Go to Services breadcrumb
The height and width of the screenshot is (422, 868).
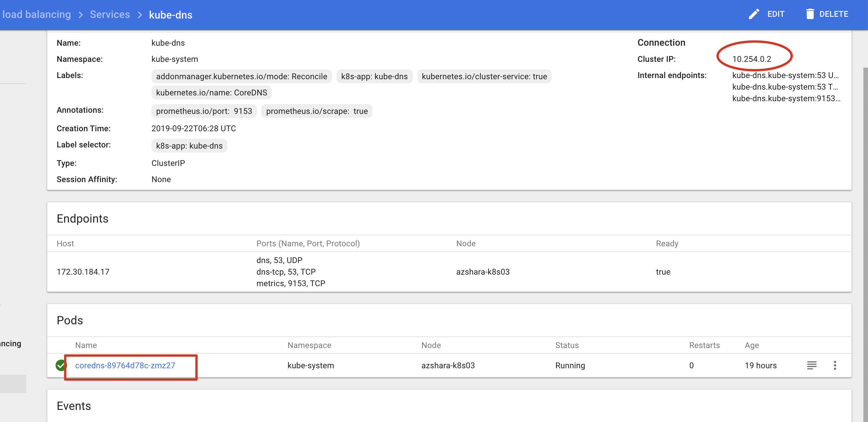(110, 14)
